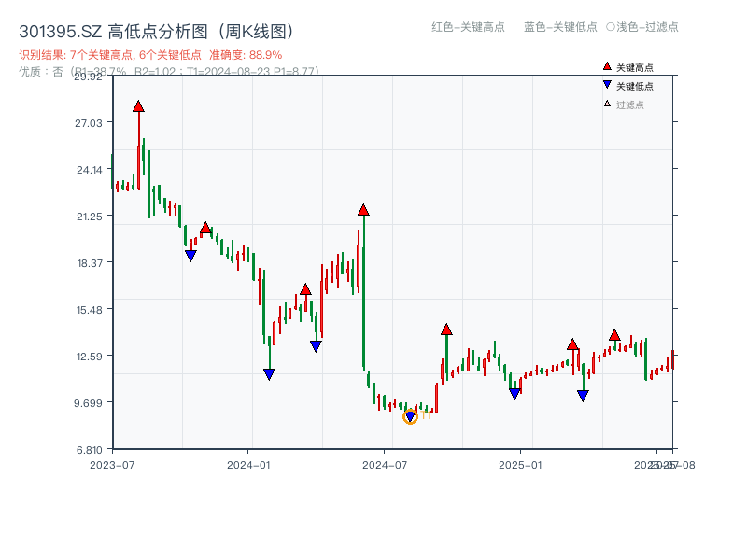This screenshot has width=747, height=560.
Task: Click the 2024-07 x-axis date label
Action: tap(386, 463)
